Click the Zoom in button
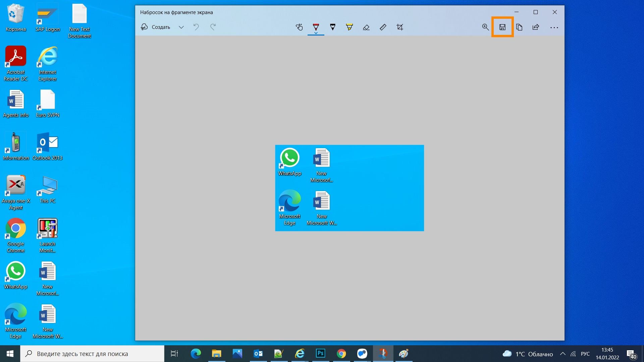The width and height of the screenshot is (644, 362). click(486, 27)
